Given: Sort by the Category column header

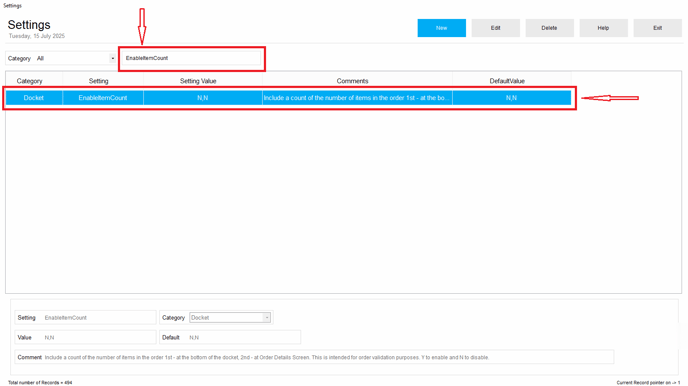Looking at the screenshot, I should pos(29,81).
